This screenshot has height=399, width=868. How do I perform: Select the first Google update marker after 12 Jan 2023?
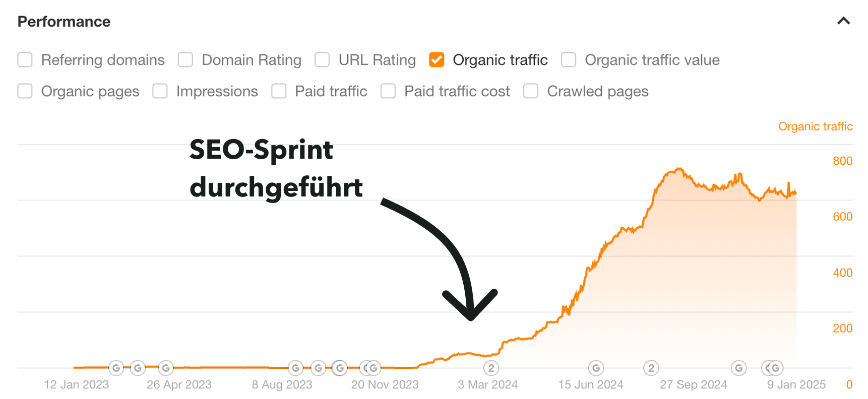(116, 368)
